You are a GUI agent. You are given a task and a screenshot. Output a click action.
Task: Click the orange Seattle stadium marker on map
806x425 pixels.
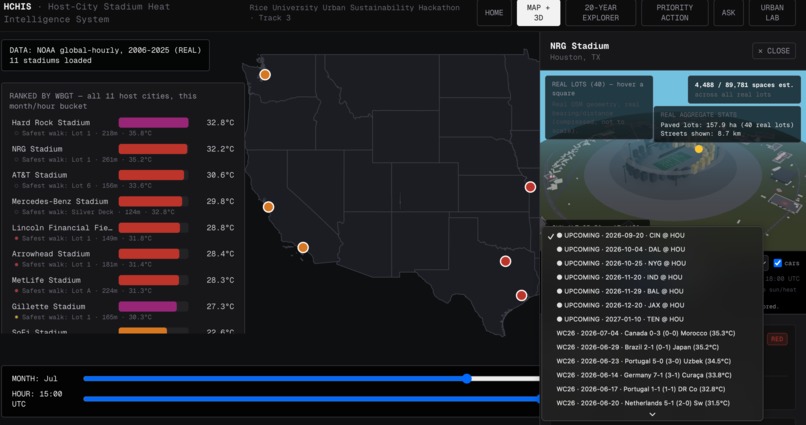[x=265, y=75]
